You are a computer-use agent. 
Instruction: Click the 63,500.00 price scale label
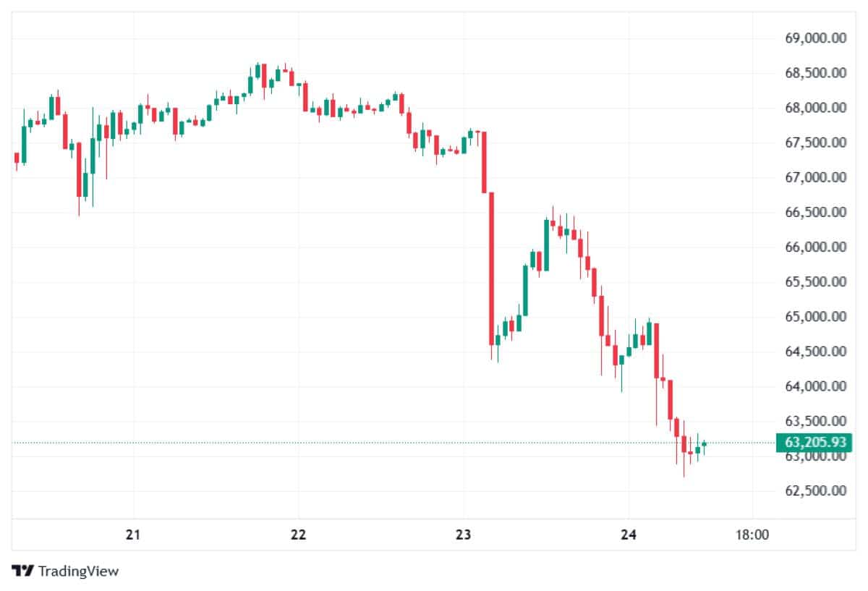click(815, 421)
